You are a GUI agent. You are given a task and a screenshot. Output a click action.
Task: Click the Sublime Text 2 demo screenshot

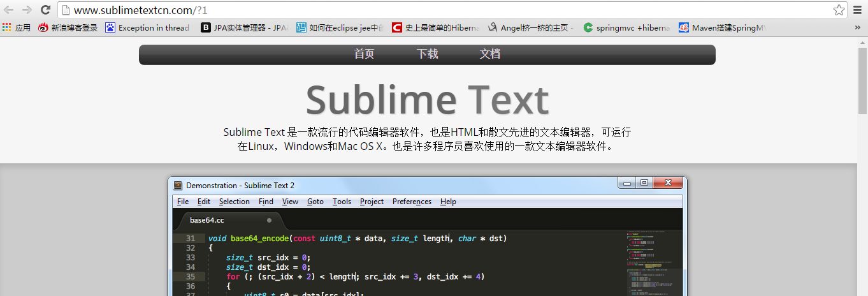point(428,236)
